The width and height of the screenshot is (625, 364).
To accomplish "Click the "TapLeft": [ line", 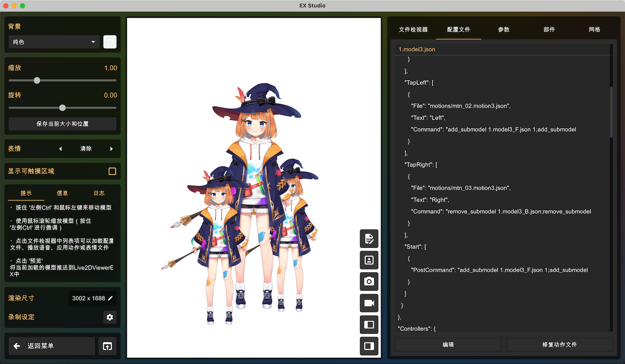I will coord(419,83).
